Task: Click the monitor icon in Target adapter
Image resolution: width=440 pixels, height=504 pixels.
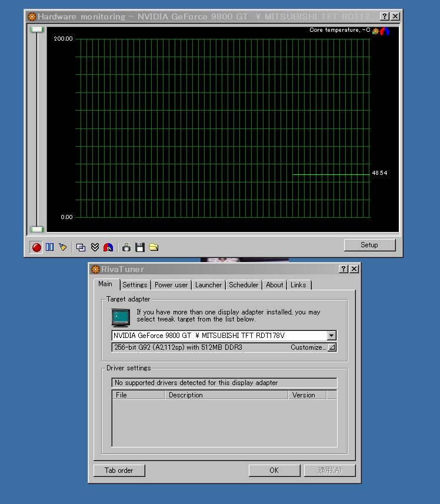Action: pos(121,317)
